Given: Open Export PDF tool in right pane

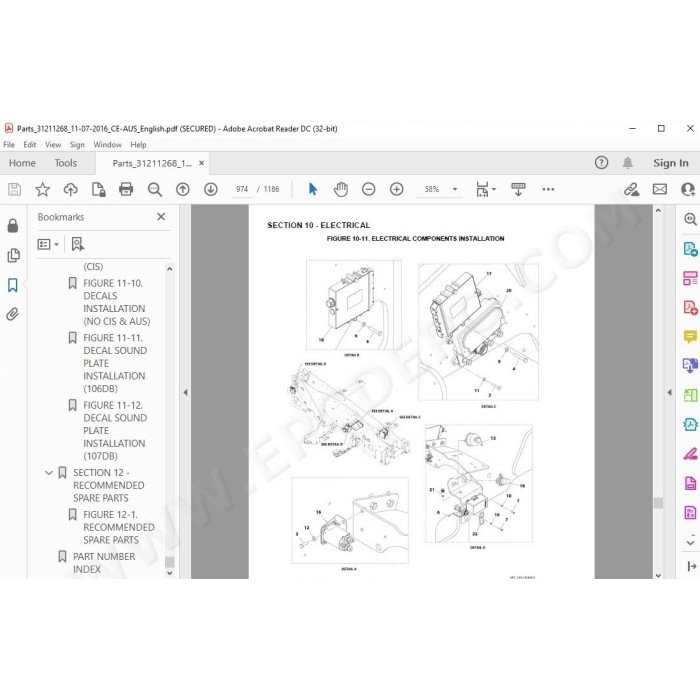Looking at the screenshot, I should [x=690, y=249].
